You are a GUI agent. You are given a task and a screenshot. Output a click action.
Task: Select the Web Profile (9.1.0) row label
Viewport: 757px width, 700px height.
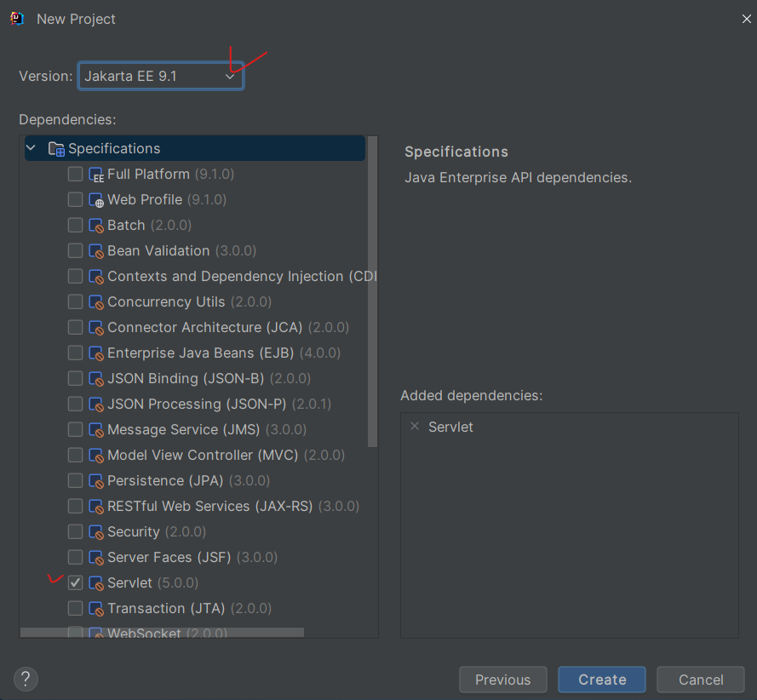[167, 199]
